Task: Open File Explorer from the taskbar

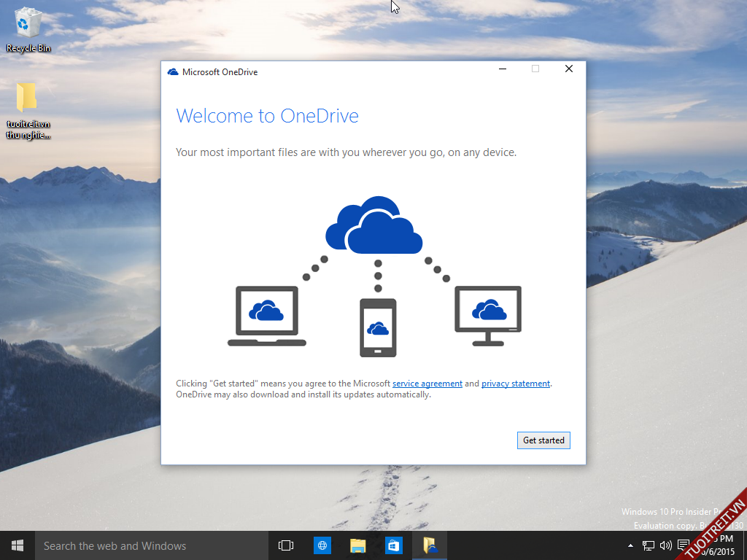Action: (357, 545)
